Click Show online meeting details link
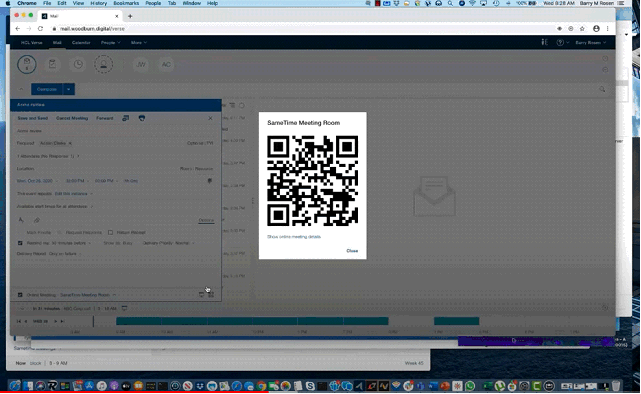Image resolution: width=641 pixels, height=394 pixels. (294, 237)
